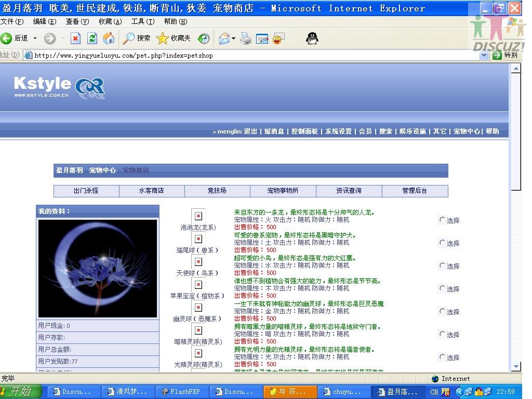Open the 宠物中心 nav bar link

(467, 131)
